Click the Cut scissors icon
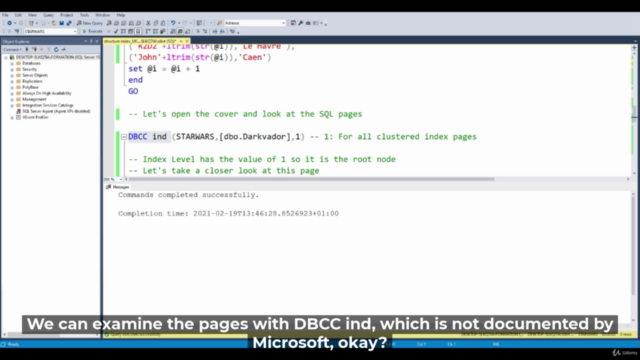The height and width of the screenshot is (360, 640). 148,23
